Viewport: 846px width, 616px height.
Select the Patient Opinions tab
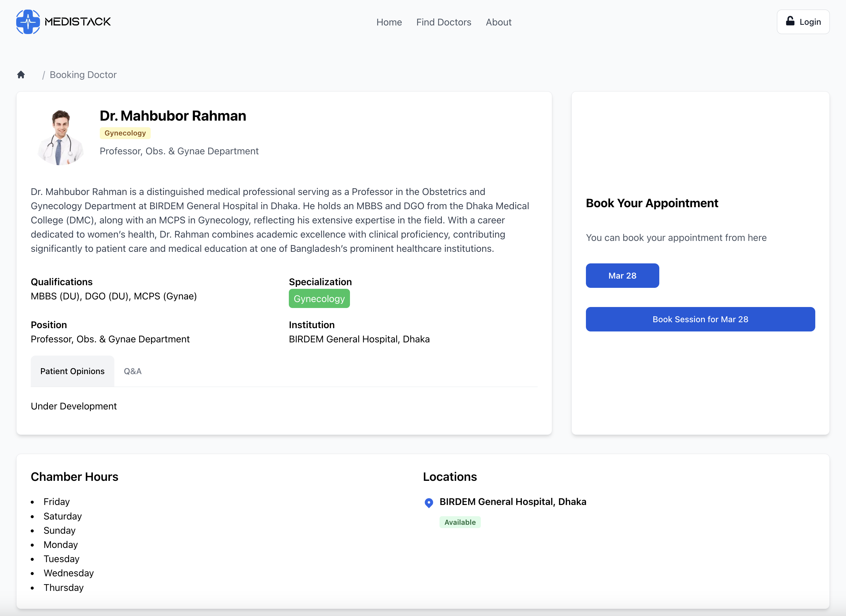coord(72,371)
